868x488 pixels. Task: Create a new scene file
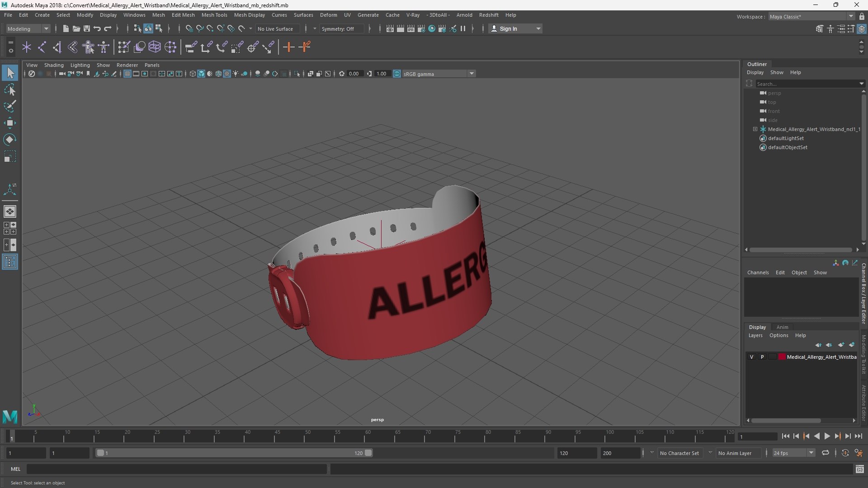point(66,28)
